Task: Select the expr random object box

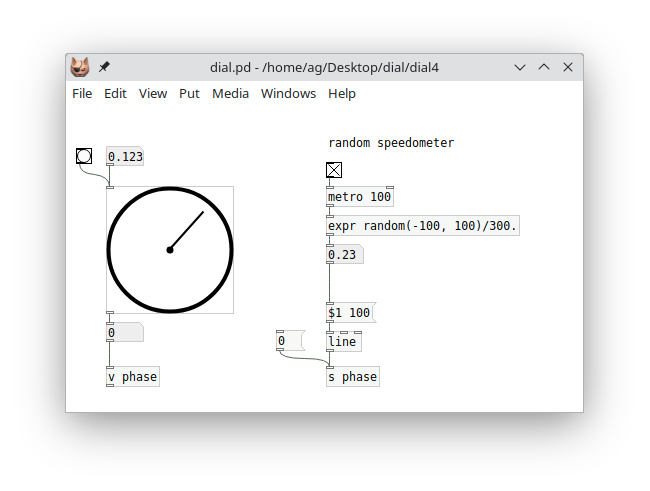Action: (422, 226)
